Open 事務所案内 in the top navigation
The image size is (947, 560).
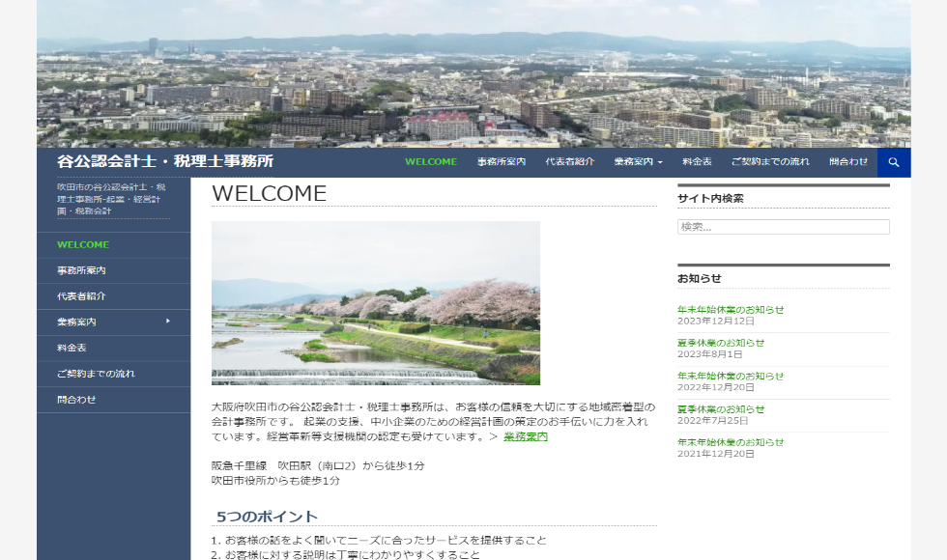501,162
